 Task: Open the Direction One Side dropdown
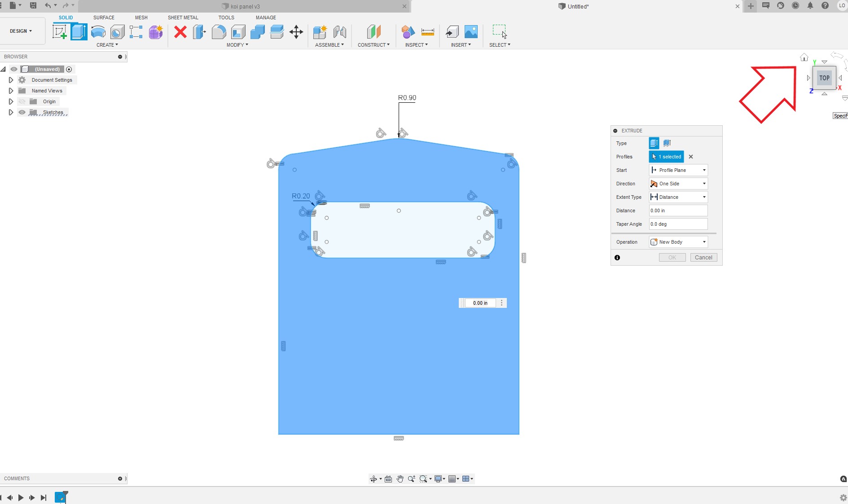coord(678,184)
